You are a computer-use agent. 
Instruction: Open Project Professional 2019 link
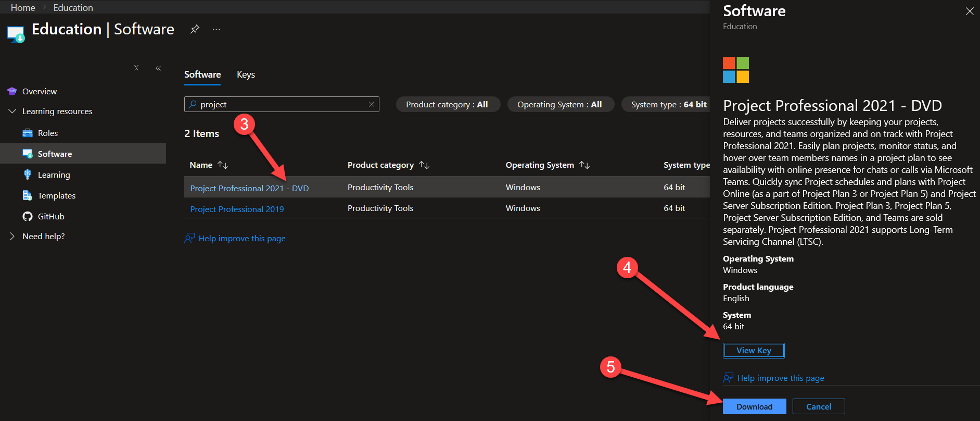click(237, 209)
